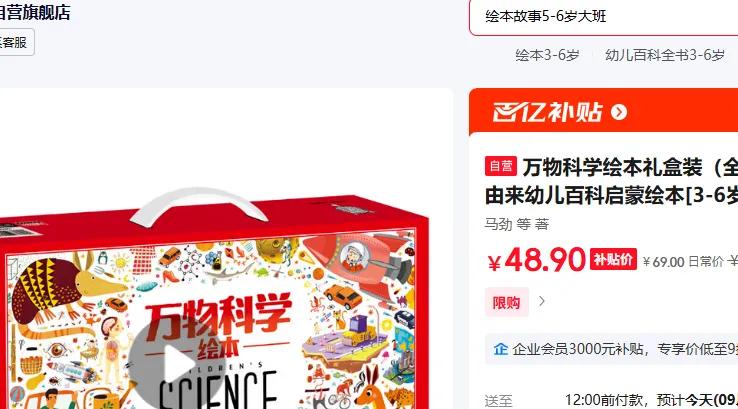This screenshot has height=409, width=738.
Task: Click the blue 企 enterprise member icon
Action: coord(500,349)
